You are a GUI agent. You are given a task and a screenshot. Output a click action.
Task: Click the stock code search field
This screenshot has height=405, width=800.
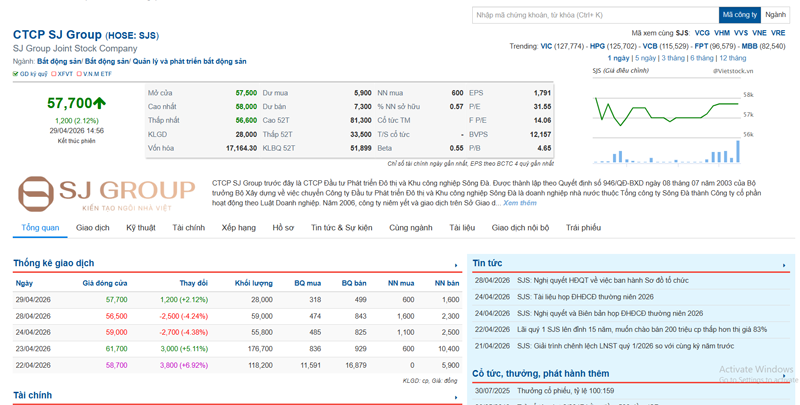pos(595,15)
